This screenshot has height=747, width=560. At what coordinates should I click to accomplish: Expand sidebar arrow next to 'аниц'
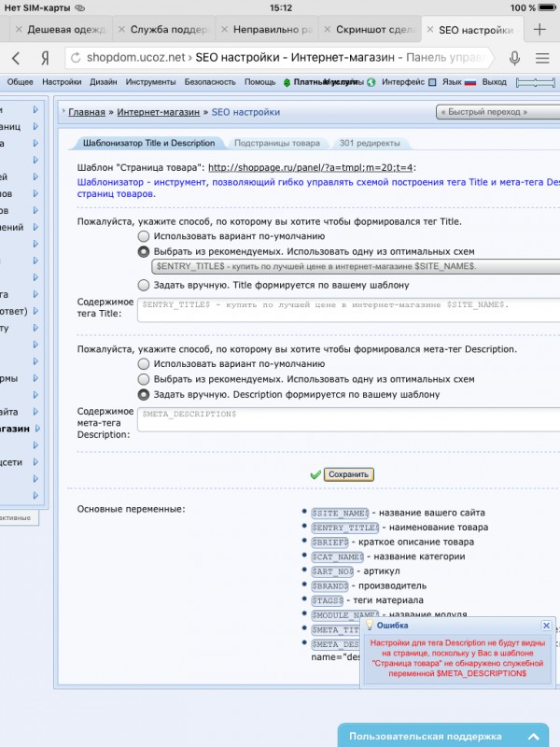pos(36,126)
